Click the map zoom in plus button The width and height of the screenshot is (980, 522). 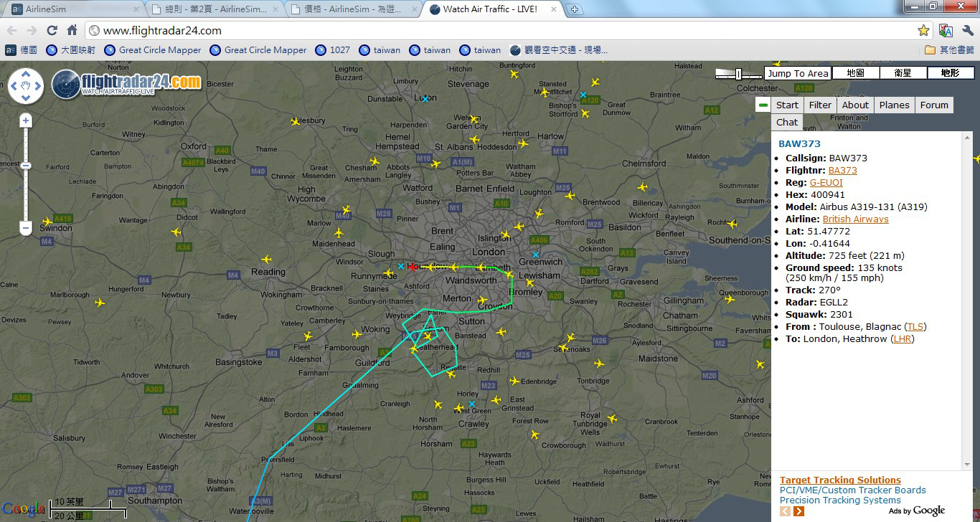pyautogui.click(x=26, y=120)
